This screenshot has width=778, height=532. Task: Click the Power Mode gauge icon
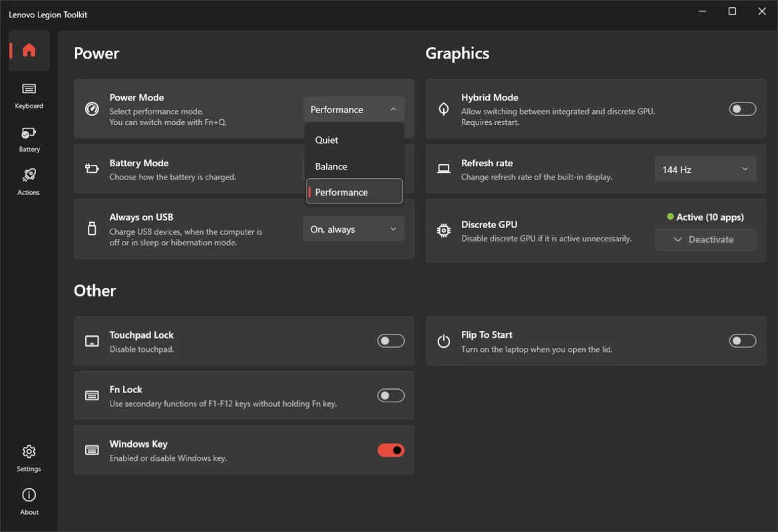click(x=92, y=108)
